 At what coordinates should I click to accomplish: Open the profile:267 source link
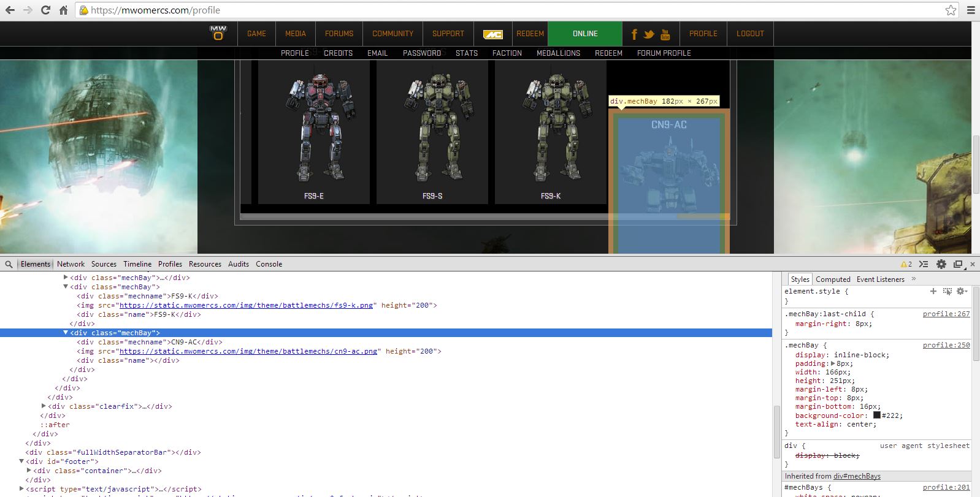click(x=946, y=314)
